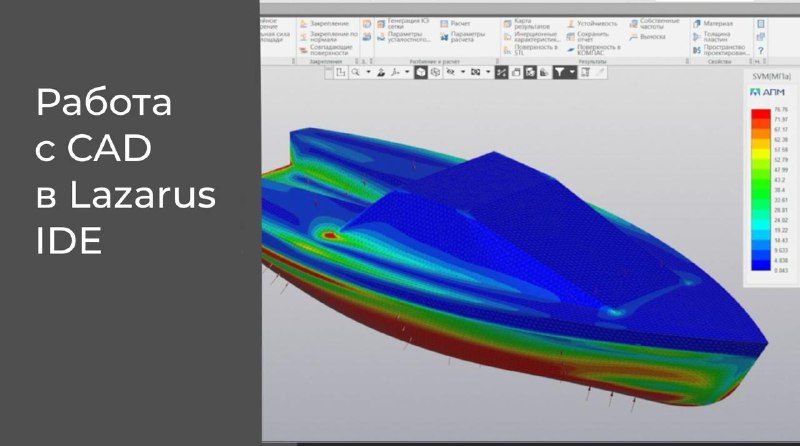Open Параметры усталостного settings

point(404,37)
